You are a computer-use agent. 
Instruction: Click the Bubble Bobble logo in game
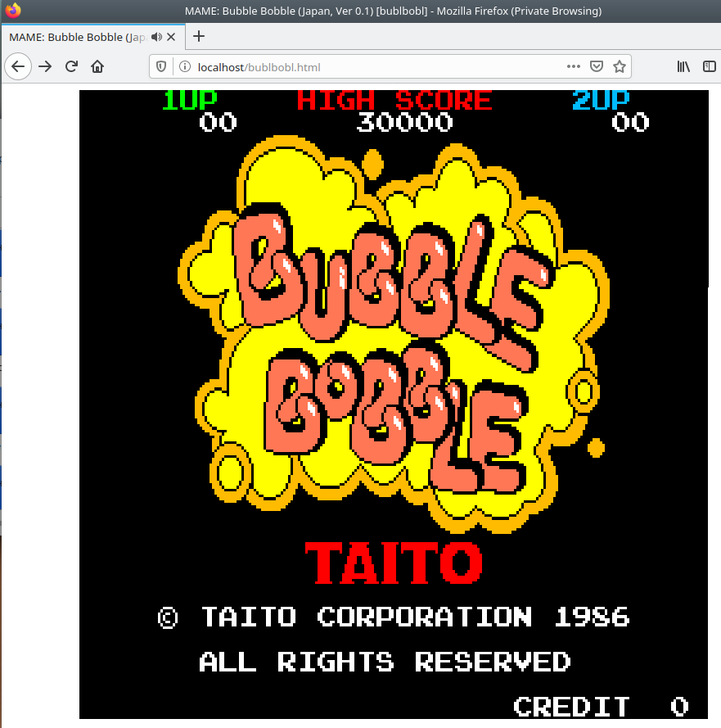[x=394, y=334]
